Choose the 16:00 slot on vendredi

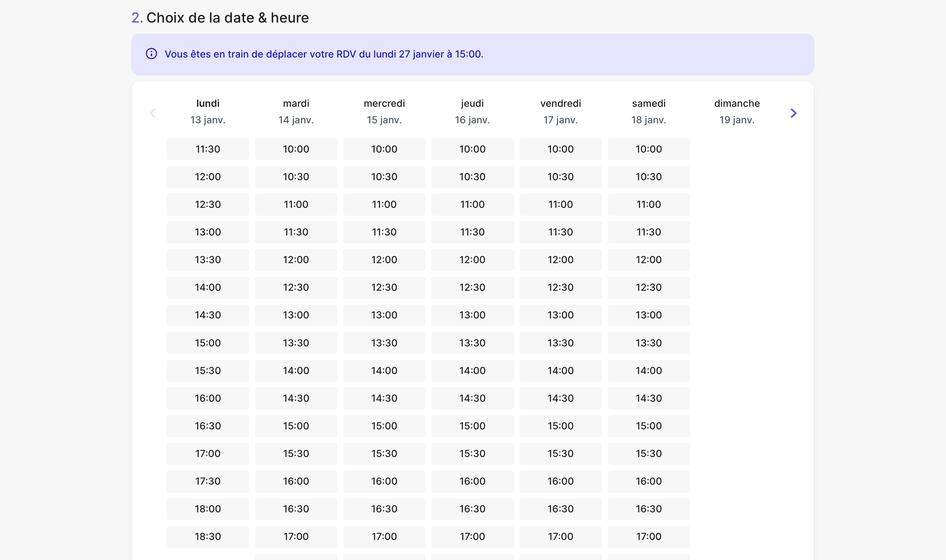(x=560, y=481)
